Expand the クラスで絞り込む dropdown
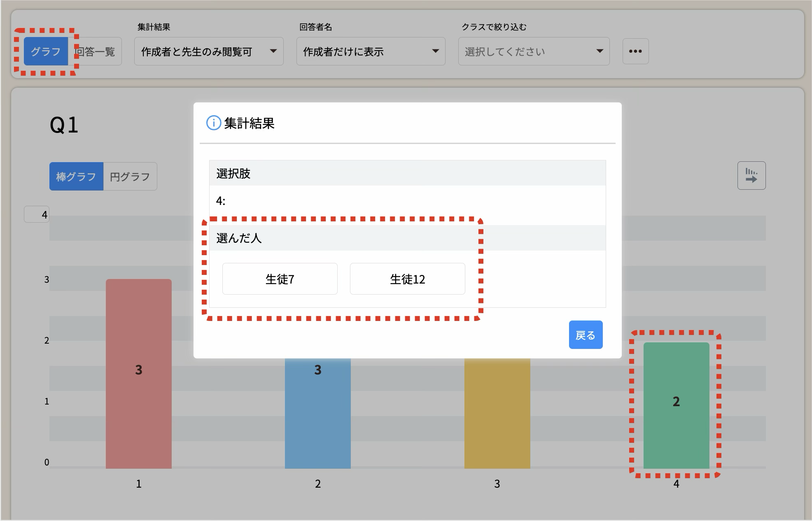This screenshot has height=521, width=812. (x=533, y=51)
